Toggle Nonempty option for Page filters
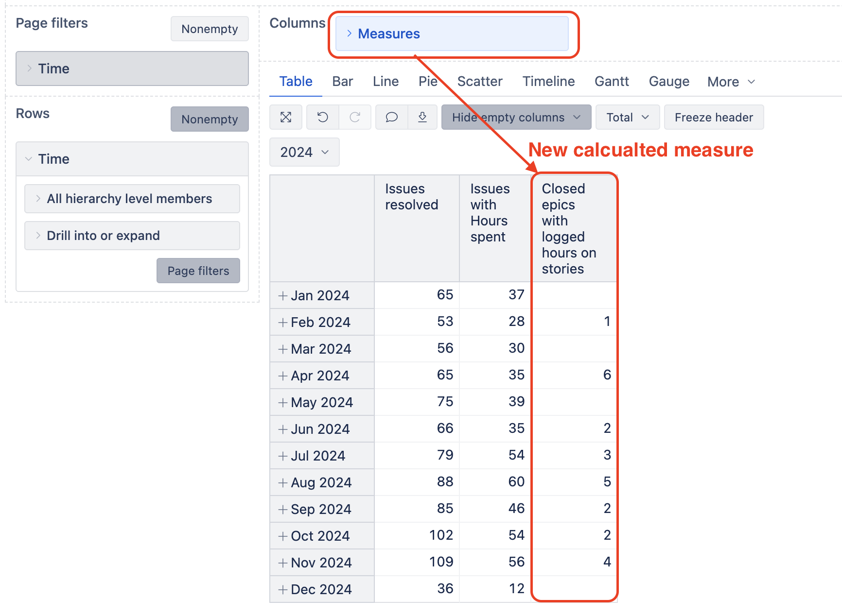This screenshot has width=842, height=616. tap(210, 29)
